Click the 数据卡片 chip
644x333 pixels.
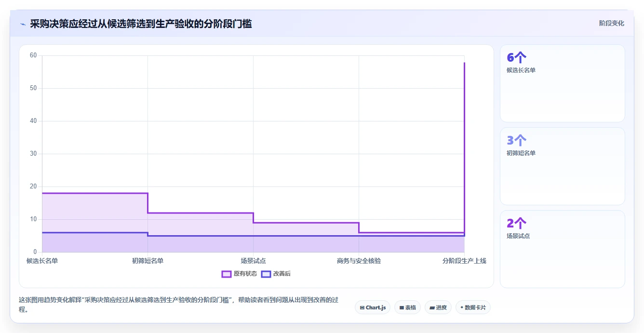tap(473, 307)
